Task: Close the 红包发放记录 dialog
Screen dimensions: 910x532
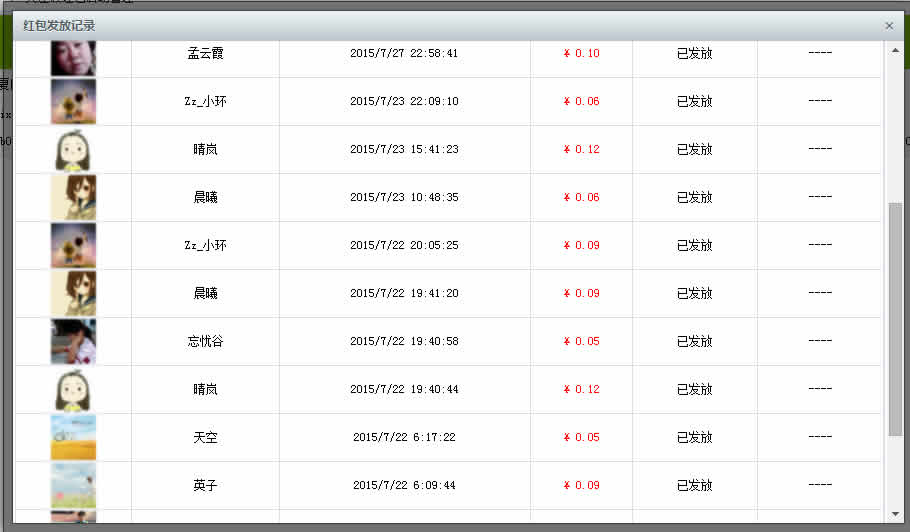Action: pos(889,26)
